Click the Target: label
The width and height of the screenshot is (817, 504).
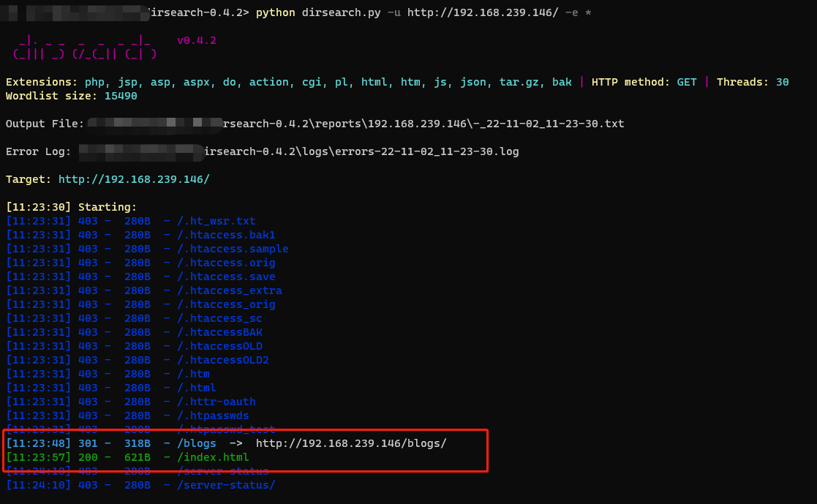click(x=29, y=179)
